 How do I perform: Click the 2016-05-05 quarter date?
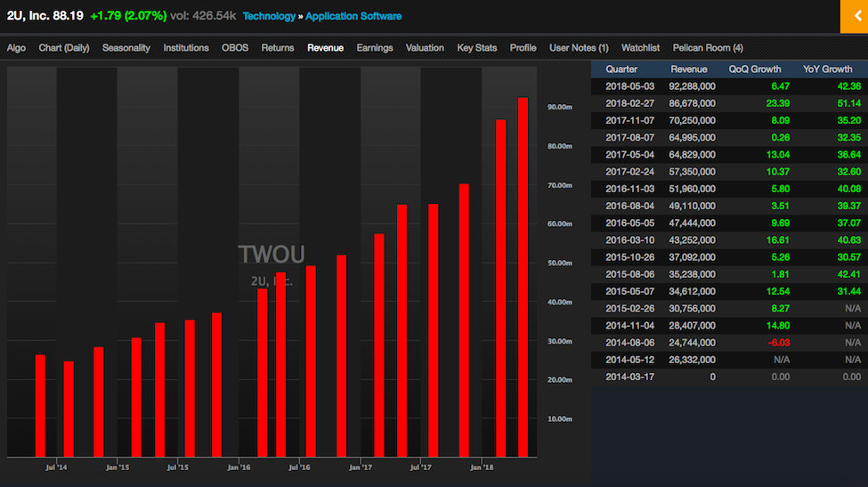(629, 223)
